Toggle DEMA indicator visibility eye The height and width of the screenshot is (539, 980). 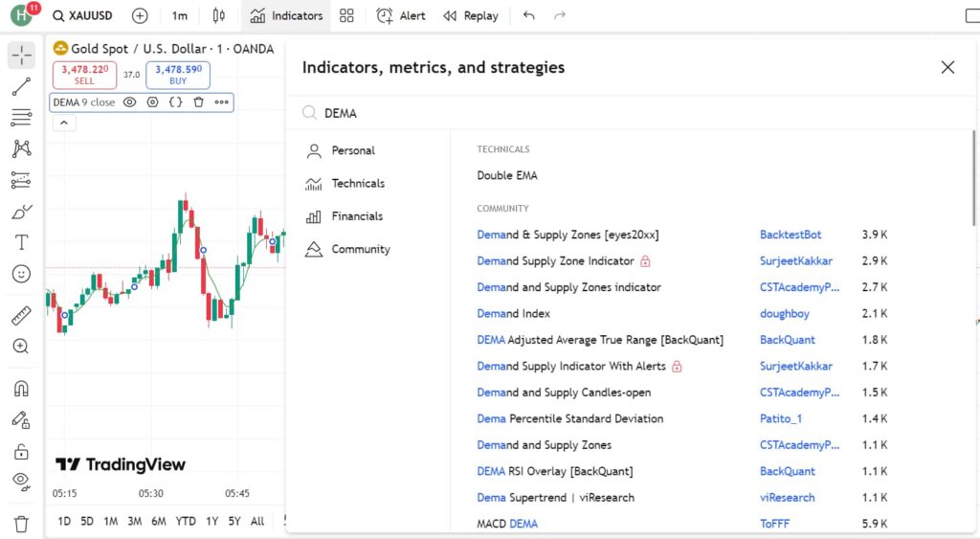tap(129, 102)
